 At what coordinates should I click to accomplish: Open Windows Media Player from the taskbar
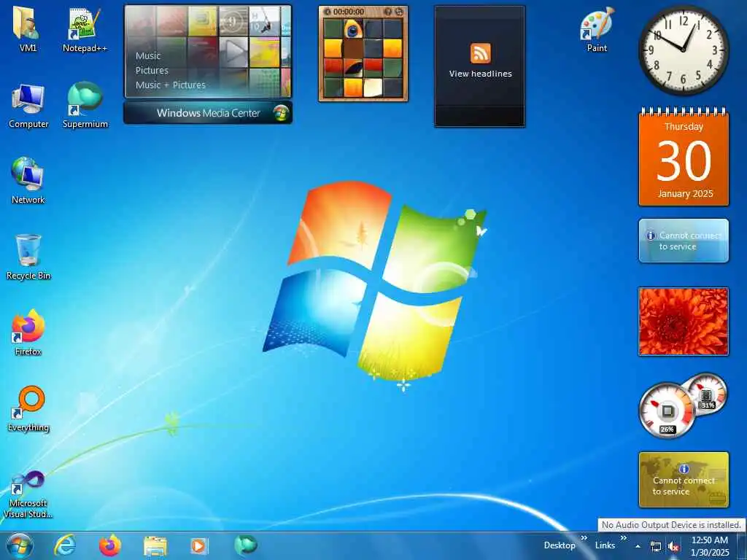[x=199, y=546]
